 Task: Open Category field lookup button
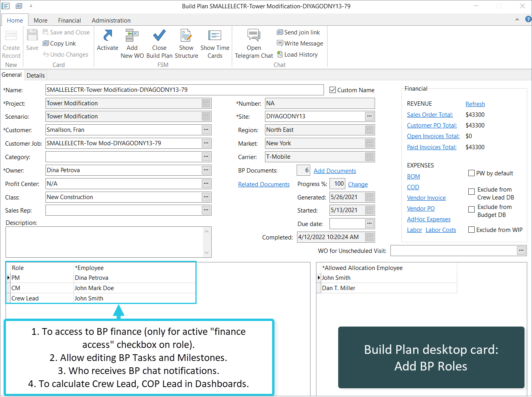click(206, 157)
